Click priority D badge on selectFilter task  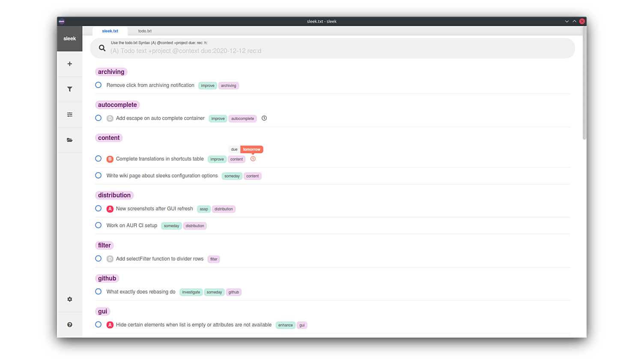[110, 259]
